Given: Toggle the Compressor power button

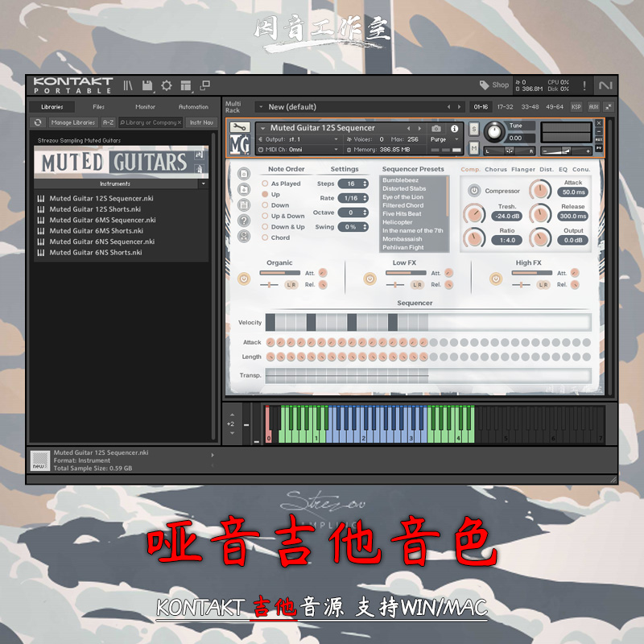Looking at the screenshot, I should click(x=474, y=191).
